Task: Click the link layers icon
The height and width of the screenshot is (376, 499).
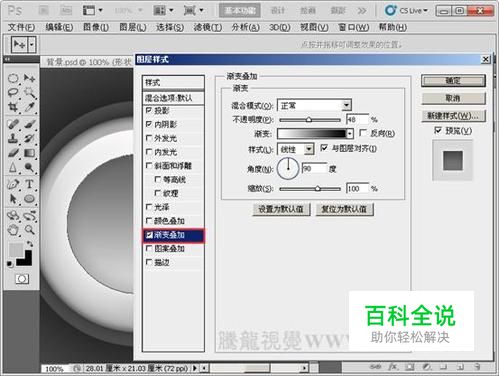Action: coord(376,367)
